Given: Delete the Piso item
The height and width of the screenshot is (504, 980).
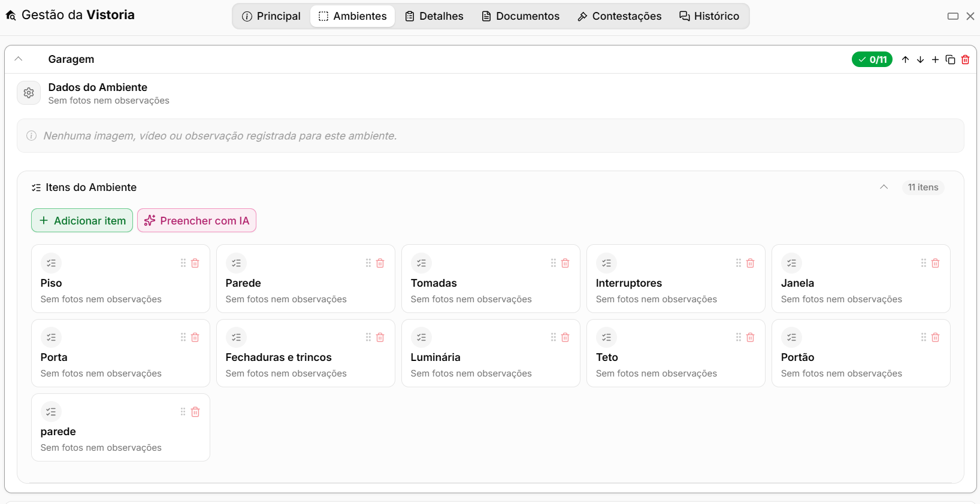Looking at the screenshot, I should pyautogui.click(x=195, y=263).
